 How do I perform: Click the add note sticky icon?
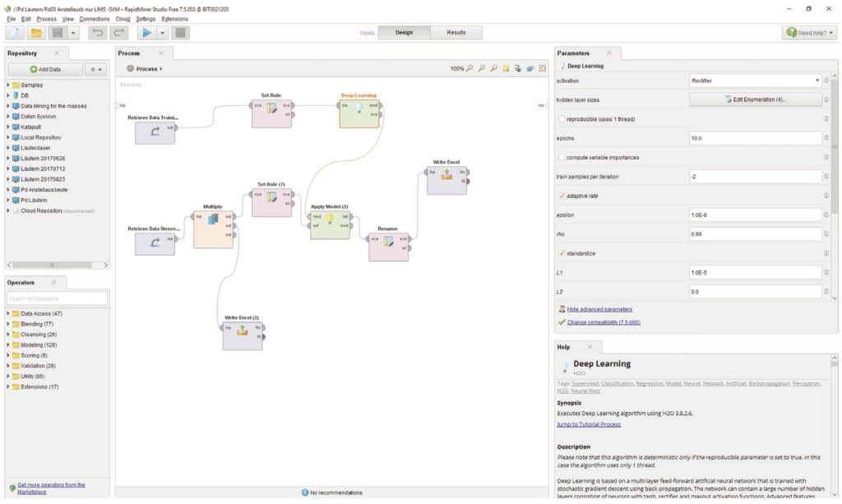(x=506, y=68)
